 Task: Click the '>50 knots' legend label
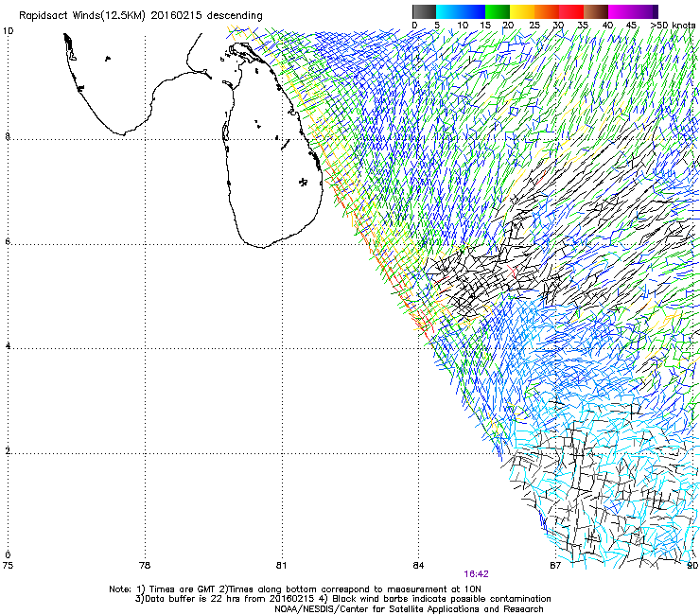673,26
